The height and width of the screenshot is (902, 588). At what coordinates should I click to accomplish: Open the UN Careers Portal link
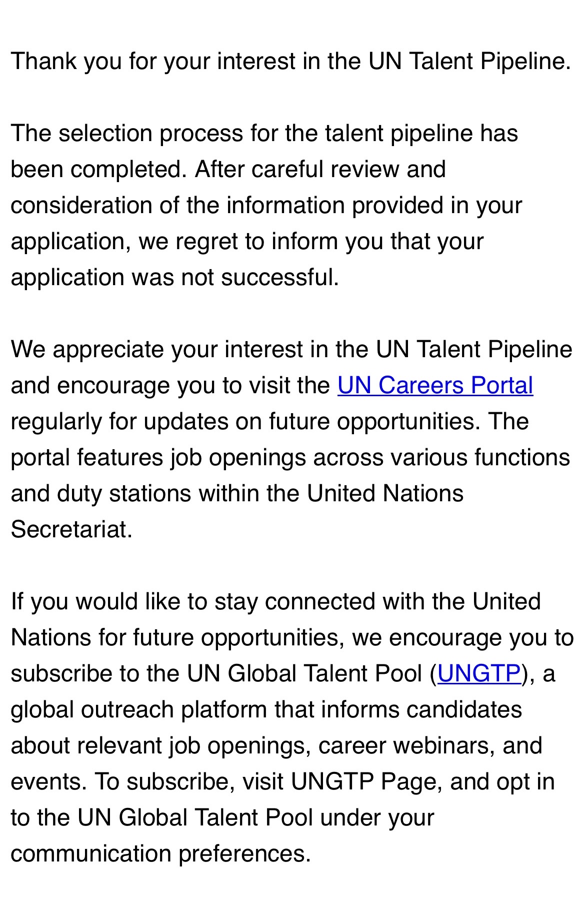click(435, 386)
